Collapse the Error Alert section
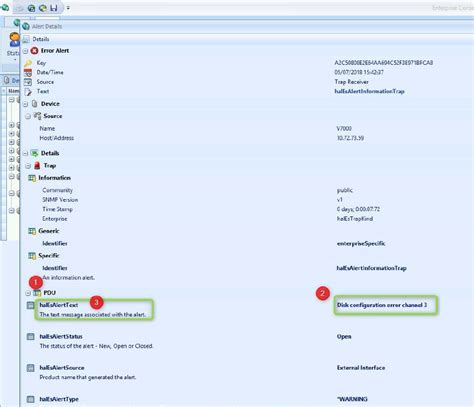 25,51
